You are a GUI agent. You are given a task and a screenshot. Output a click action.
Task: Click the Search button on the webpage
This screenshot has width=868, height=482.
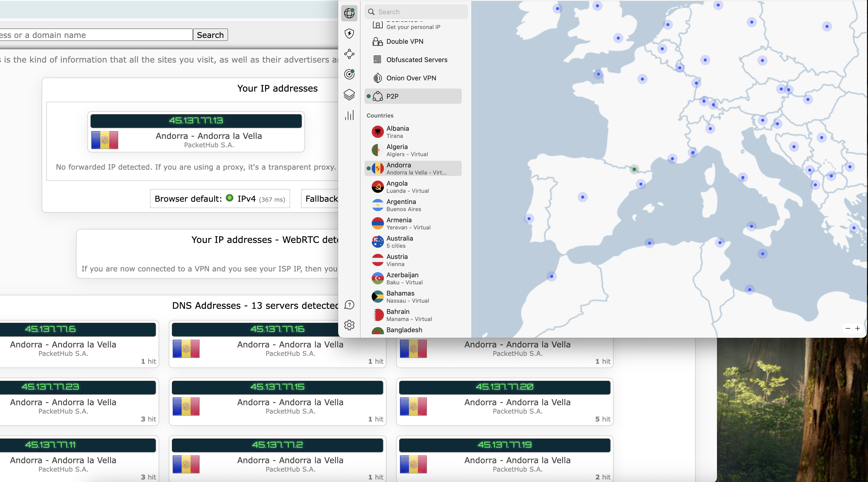(x=210, y=35)
